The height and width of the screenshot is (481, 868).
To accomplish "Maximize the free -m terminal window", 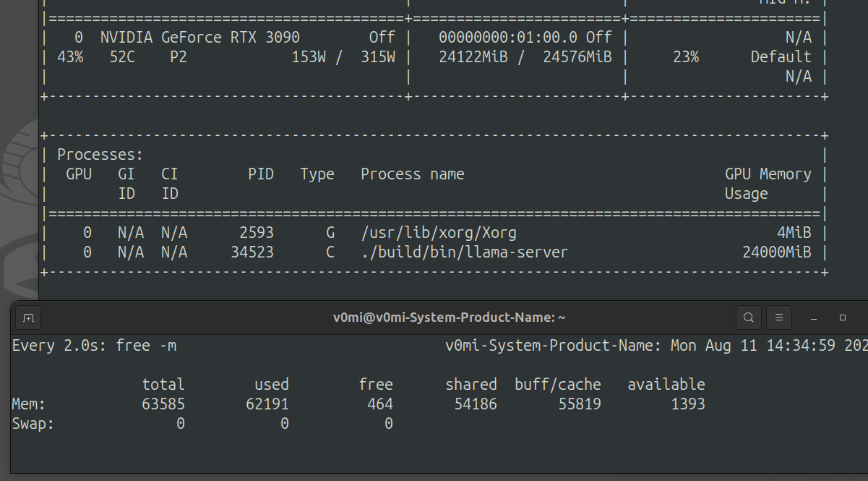I will 843,318.
